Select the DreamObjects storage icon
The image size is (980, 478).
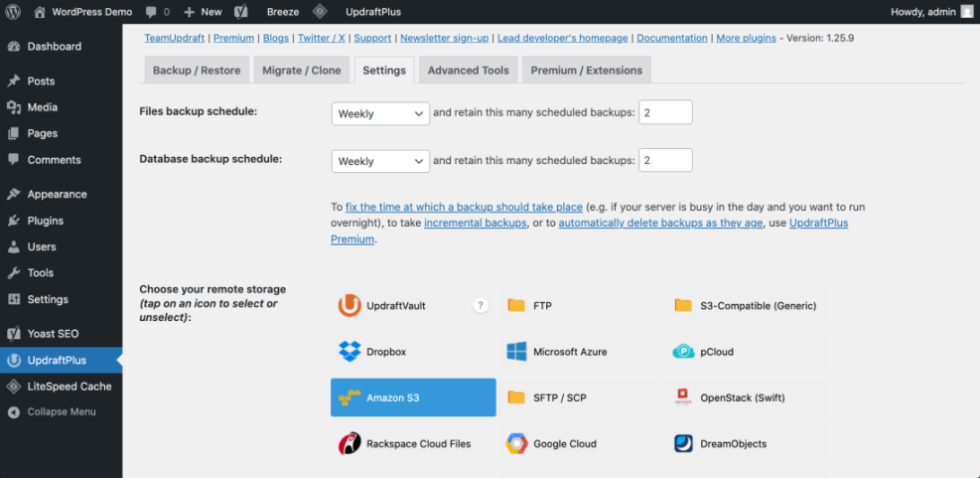[x=683, y=443]
